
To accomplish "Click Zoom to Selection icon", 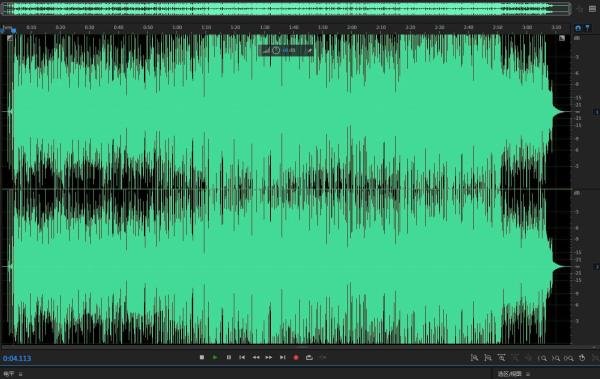I will [x=569, y=358].
